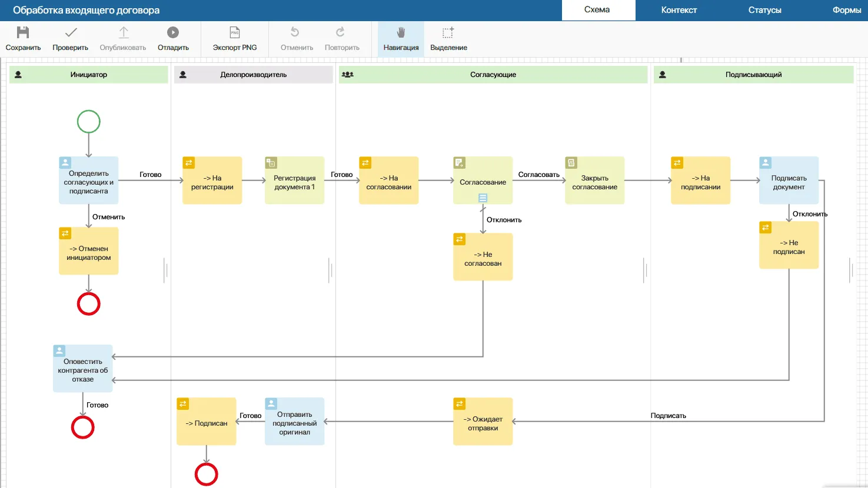Click the Опубликовать upload icon
The image size is (868, 488).
pyautogui.click(x=123, y=33)
